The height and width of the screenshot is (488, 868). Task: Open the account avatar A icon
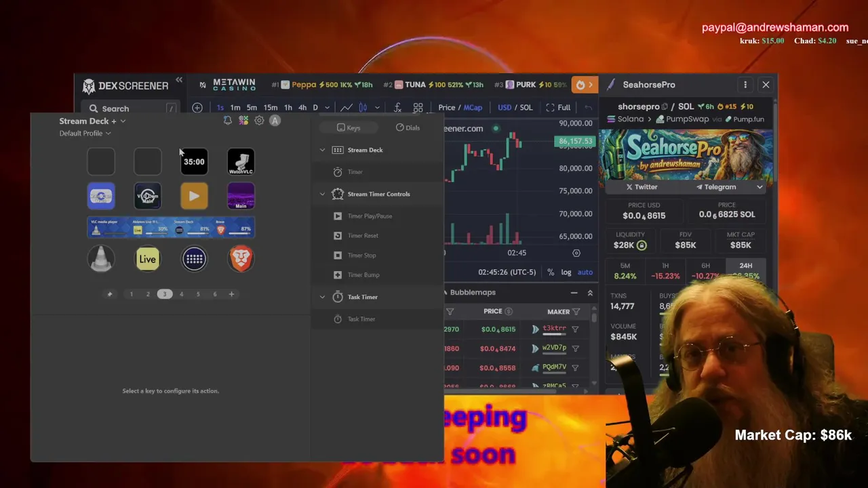(275, 121)
